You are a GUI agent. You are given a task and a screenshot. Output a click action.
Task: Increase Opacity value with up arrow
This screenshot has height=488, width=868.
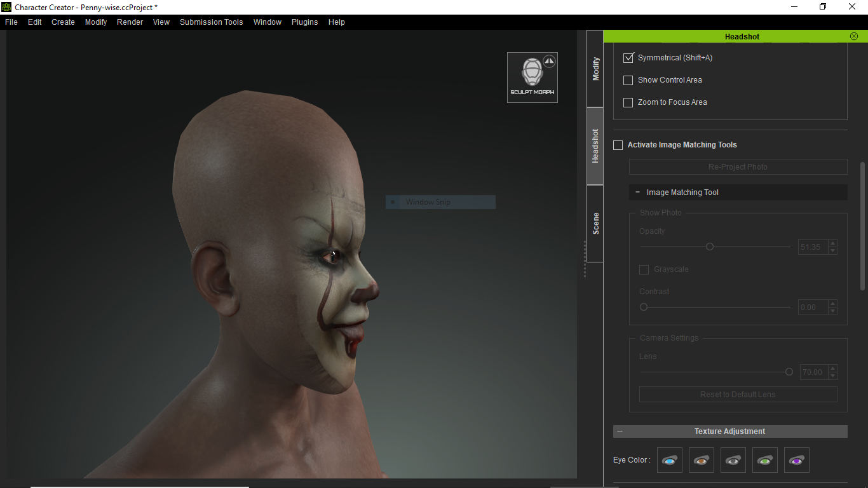point(833,243)
